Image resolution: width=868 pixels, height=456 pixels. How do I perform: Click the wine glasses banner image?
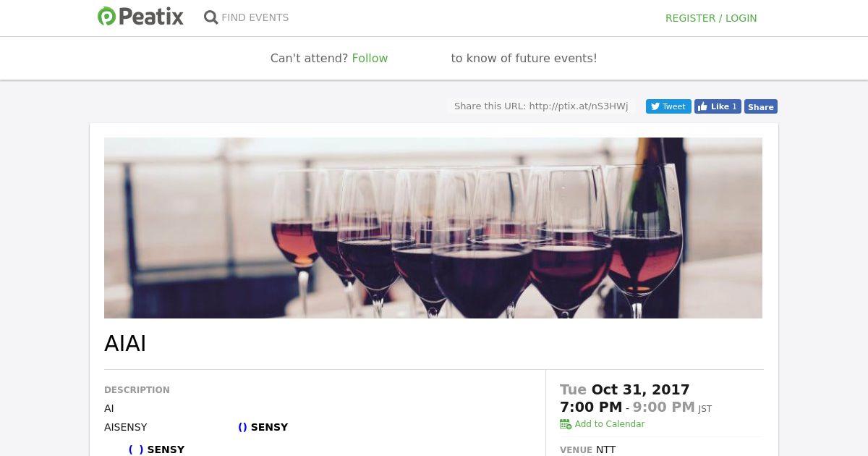pyautogui.click(x=433, y=227)
